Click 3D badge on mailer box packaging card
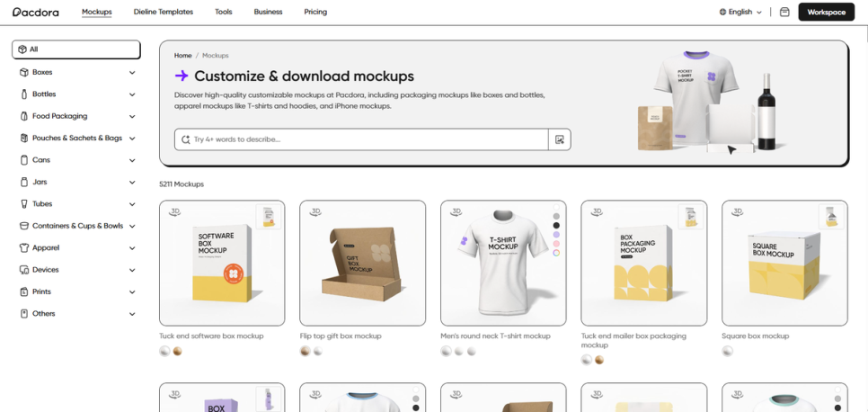This screenshot has width=868, height=412. click(597, 211)
